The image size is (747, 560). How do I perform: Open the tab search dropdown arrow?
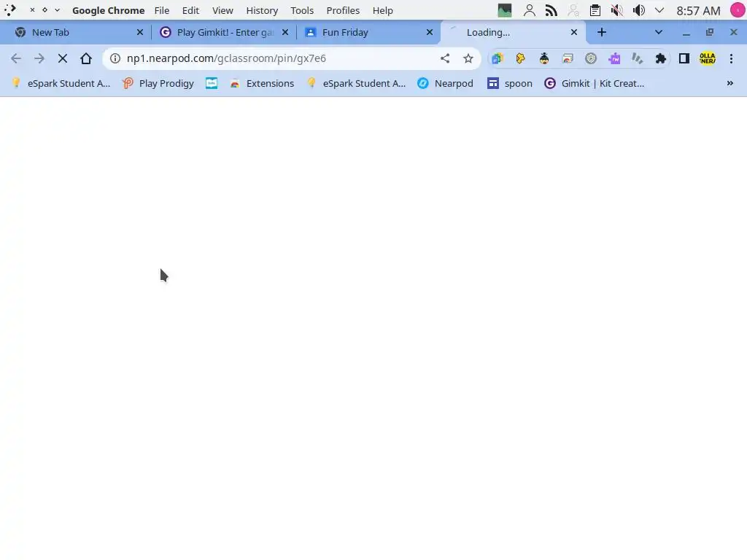click(659, 32)
